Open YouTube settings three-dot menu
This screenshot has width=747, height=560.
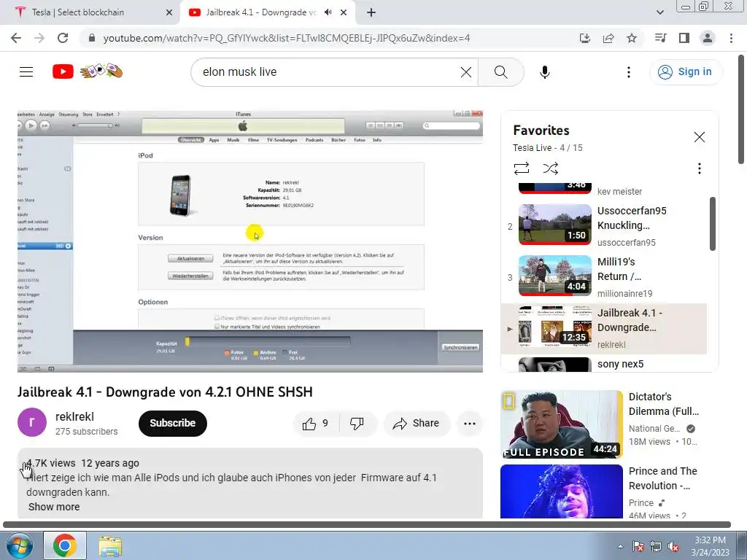pyautogui.click(x=628, y=72)
